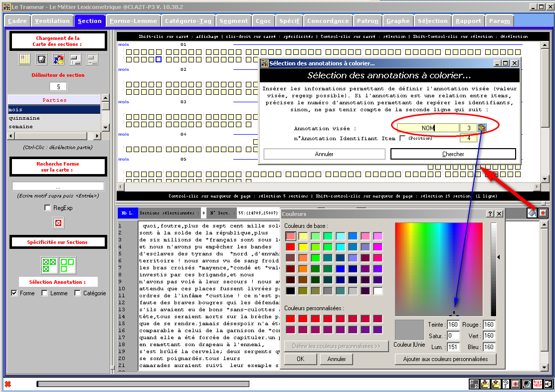Click the empty green squares icon

click(67, 265)
